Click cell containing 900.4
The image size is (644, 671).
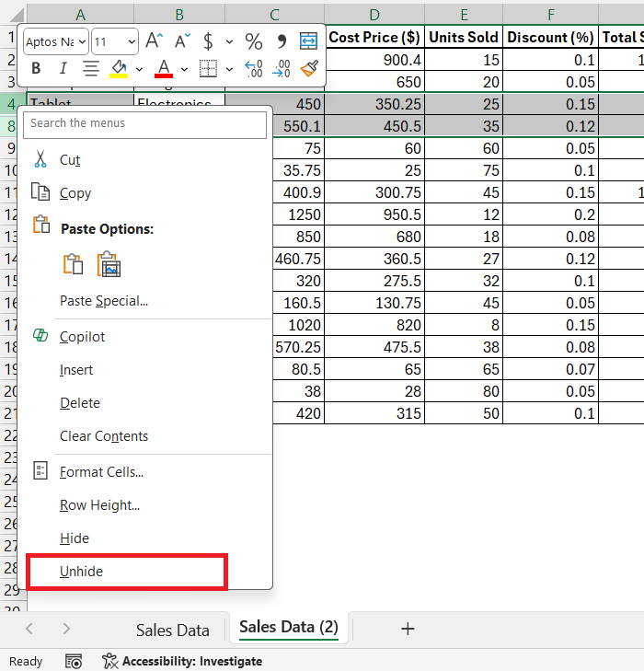coord(374,60)
